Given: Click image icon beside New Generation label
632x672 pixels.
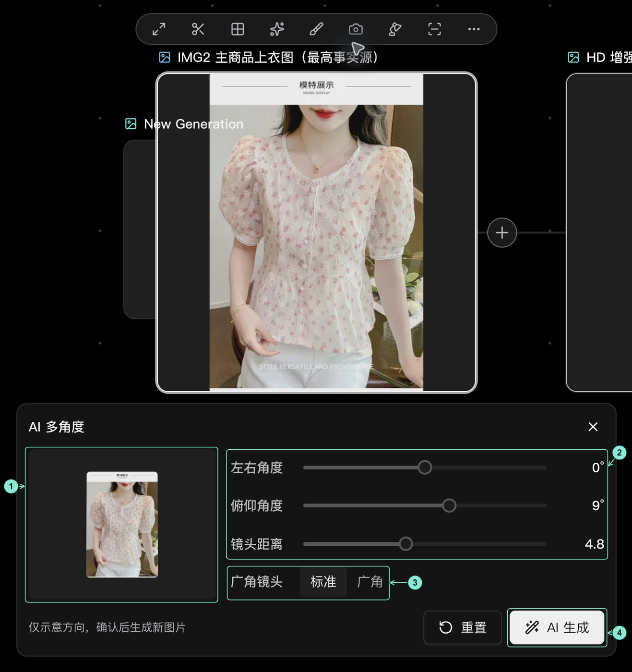Looking at the screenshot, I should (131, 124).
